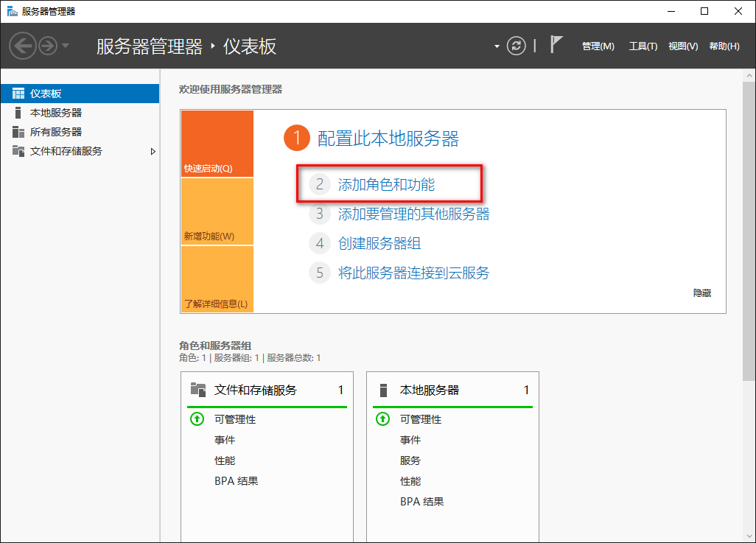Click 将此服务器连接到云服务 link
This screenshot has height=543, width=756.
click(413, 273)
